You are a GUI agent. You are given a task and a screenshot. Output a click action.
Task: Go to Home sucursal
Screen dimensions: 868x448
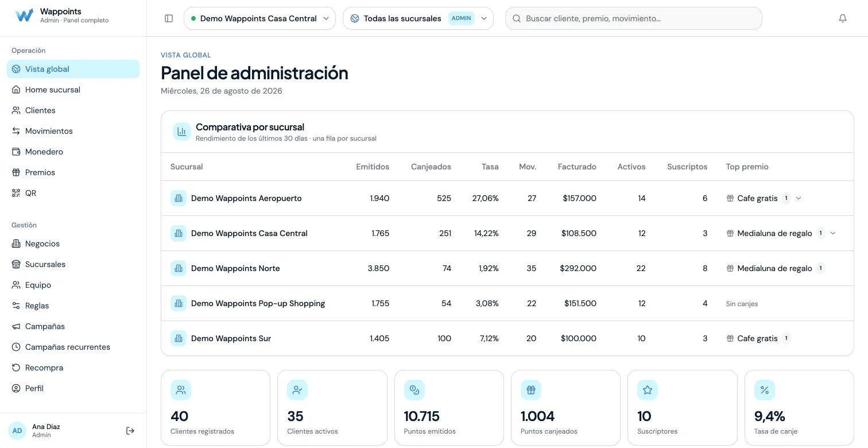pyautogui.click(x=73, y=90)
